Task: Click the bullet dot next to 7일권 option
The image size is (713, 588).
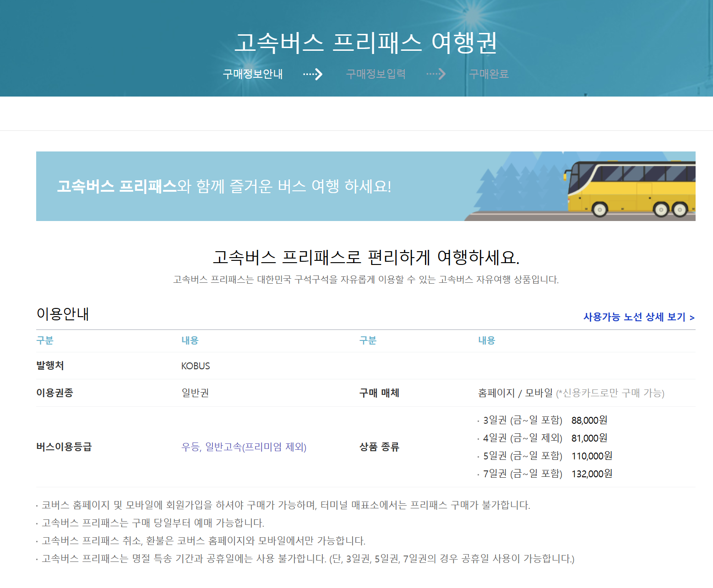Action: pos(478,474)
